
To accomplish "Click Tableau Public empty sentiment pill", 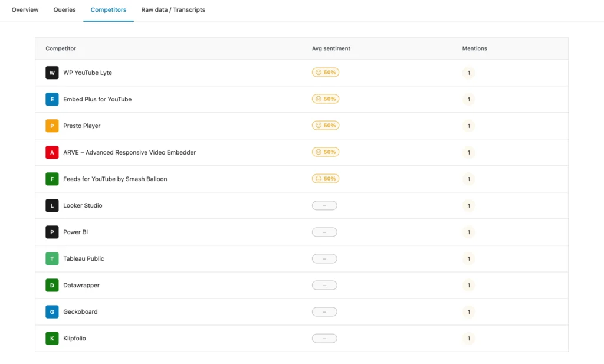I will click(325, 259).
